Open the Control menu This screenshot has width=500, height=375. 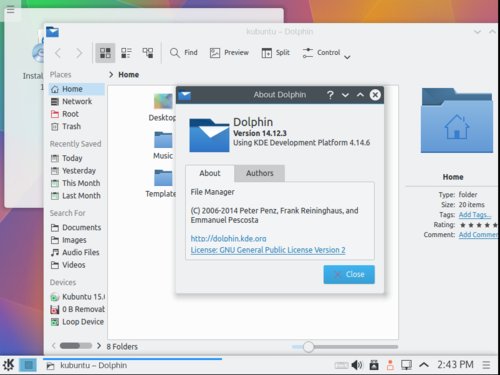[x=321, y=53]
